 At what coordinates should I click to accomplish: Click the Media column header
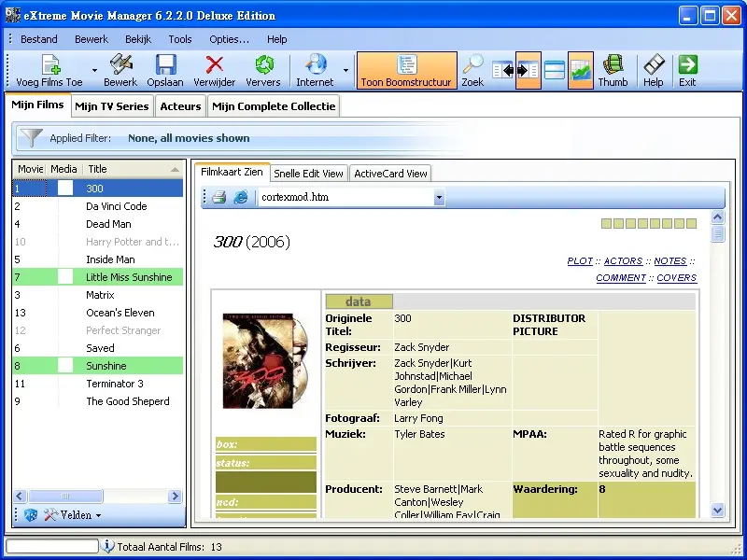(x=63, y=169)
